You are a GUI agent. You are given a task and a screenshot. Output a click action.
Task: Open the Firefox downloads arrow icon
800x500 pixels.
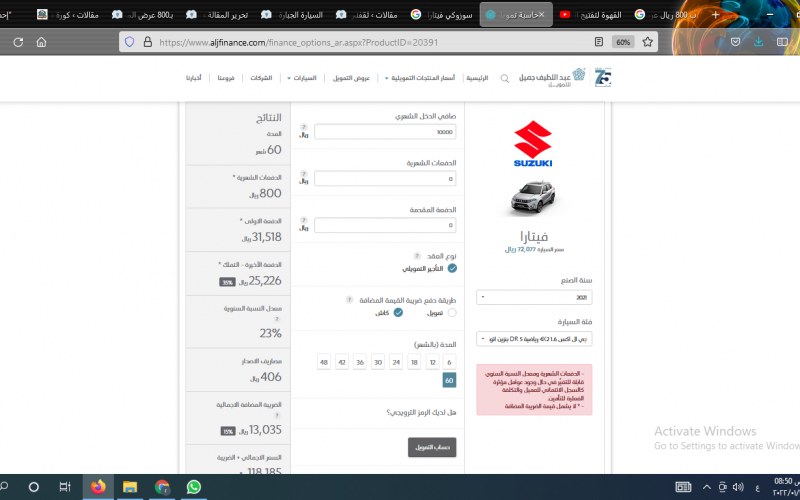759,42
